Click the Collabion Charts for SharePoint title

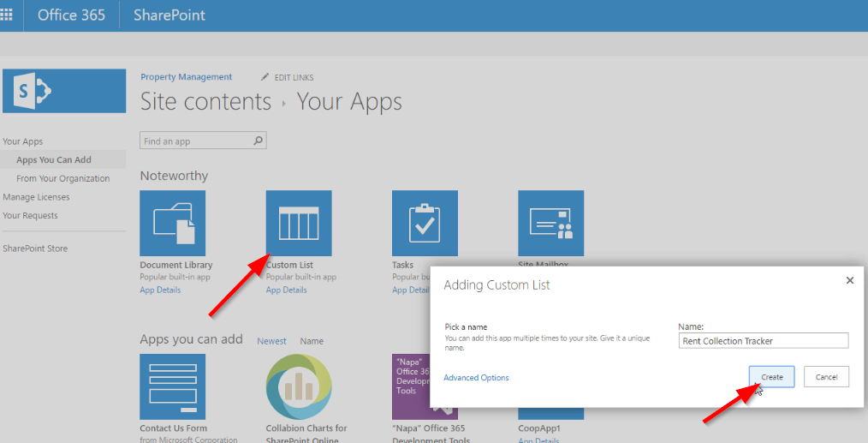[306, 434]
